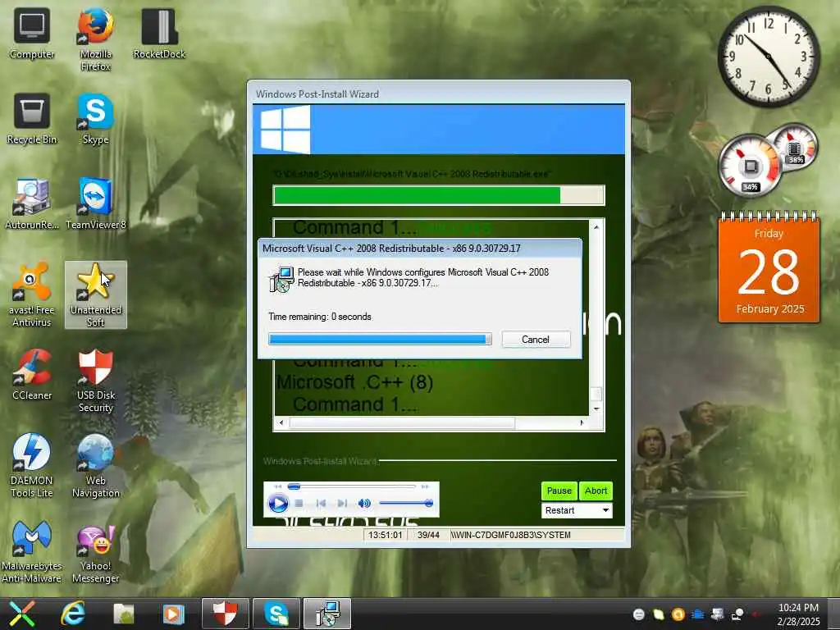Open the AutorunRe... desktop shortcut
840x630 pixels.
[32, 203]
